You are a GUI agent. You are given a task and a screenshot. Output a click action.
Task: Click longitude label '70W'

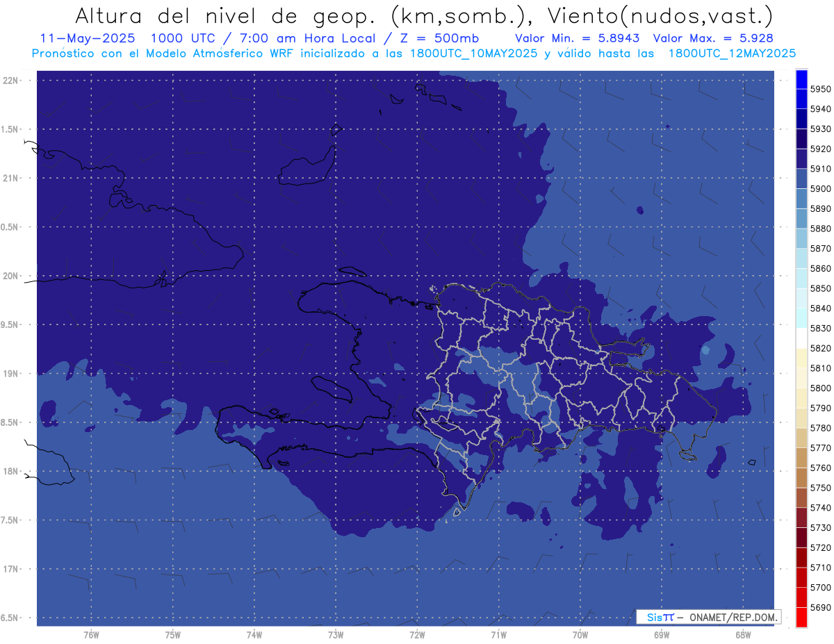point(580,634)
